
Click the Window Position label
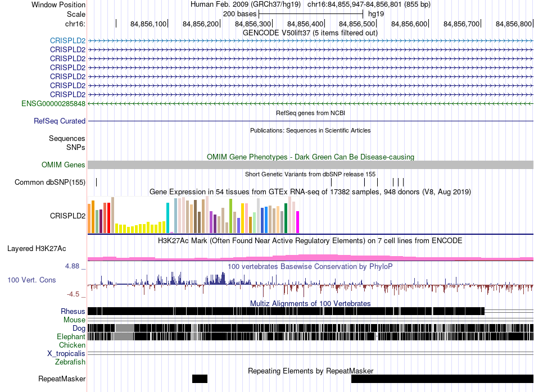(x=58, y=4)
